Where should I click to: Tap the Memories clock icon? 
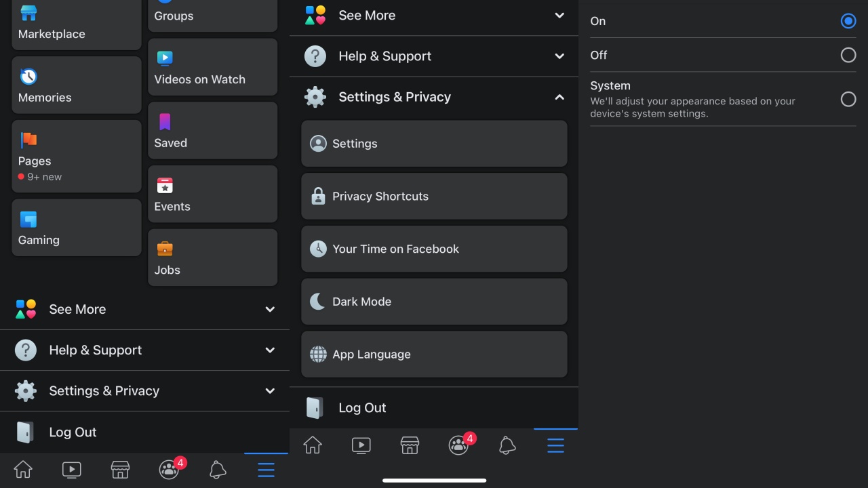click(28, 76)
